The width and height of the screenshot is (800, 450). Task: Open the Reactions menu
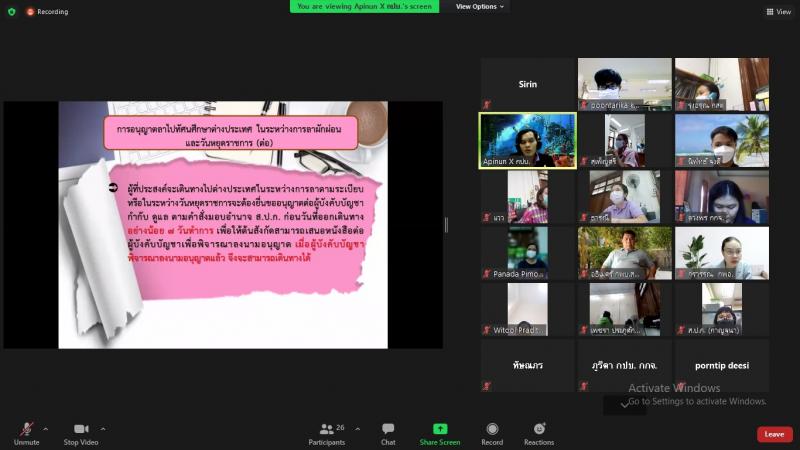(x=539, y=434)
